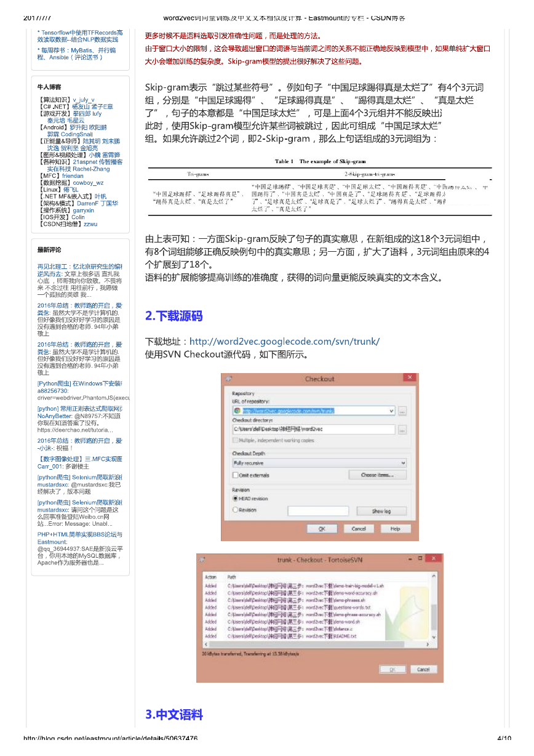Open the PHP+HTML简单实现BBS论坛 comment link
534x756 pixels.
[x=79, y=535]
